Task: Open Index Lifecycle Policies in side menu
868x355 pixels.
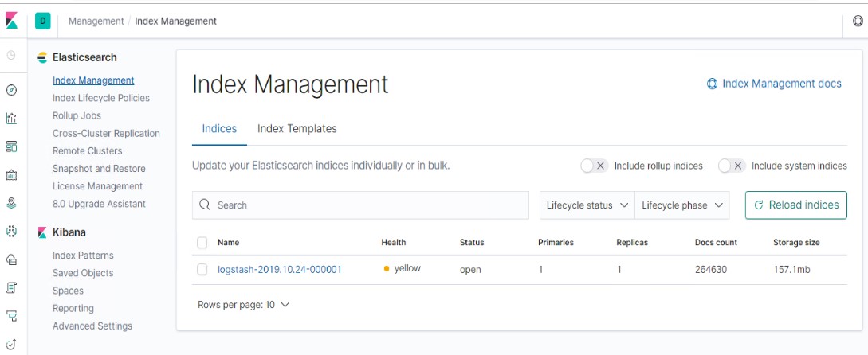Action: coord(100,98)
